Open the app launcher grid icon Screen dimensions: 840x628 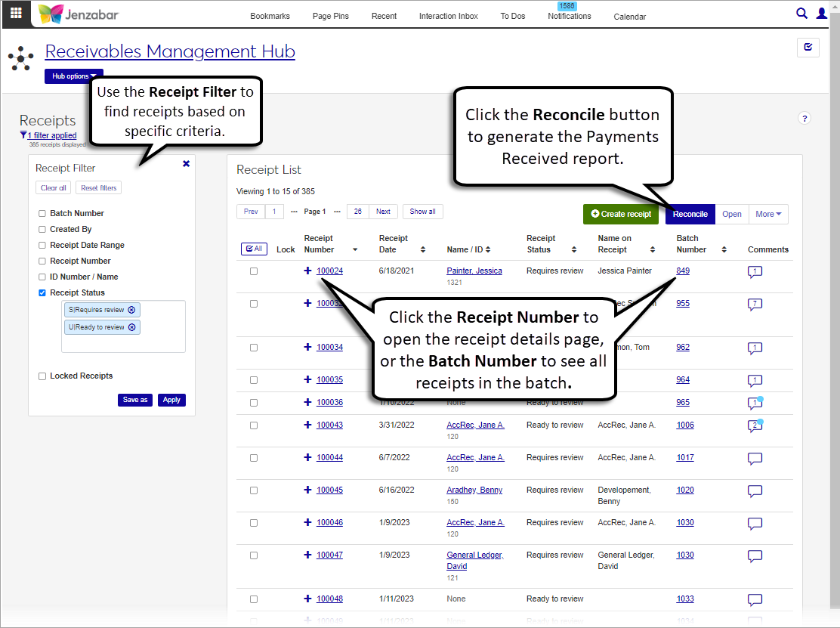pos(16,13)
